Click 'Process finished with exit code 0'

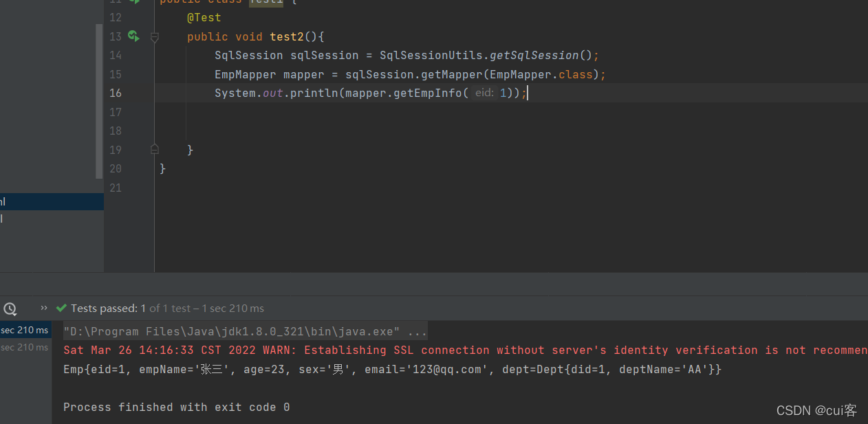(x=176, y=407)
